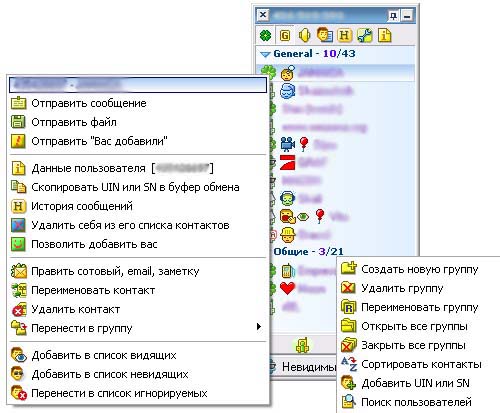This screenshot has height=413, width=500.
Task: Choose Создать новую группу entry
Action: tap(419, 269)
